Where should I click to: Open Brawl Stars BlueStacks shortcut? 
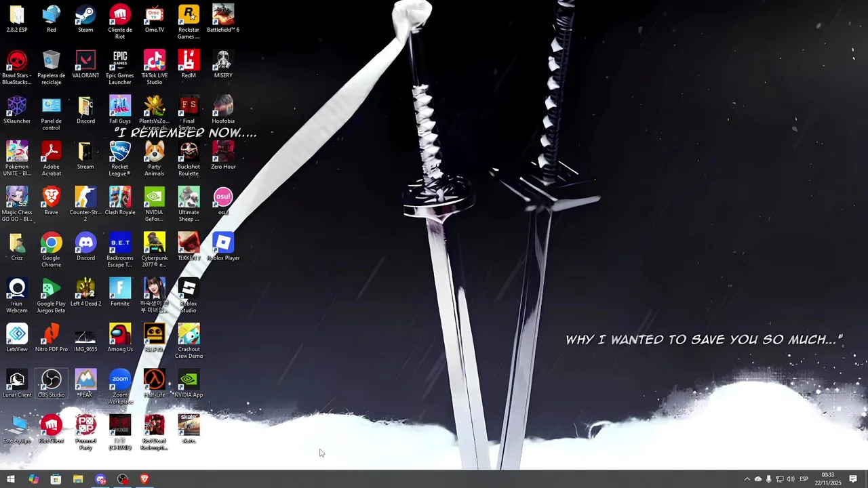pyautogui.click(x=17, y=68)
